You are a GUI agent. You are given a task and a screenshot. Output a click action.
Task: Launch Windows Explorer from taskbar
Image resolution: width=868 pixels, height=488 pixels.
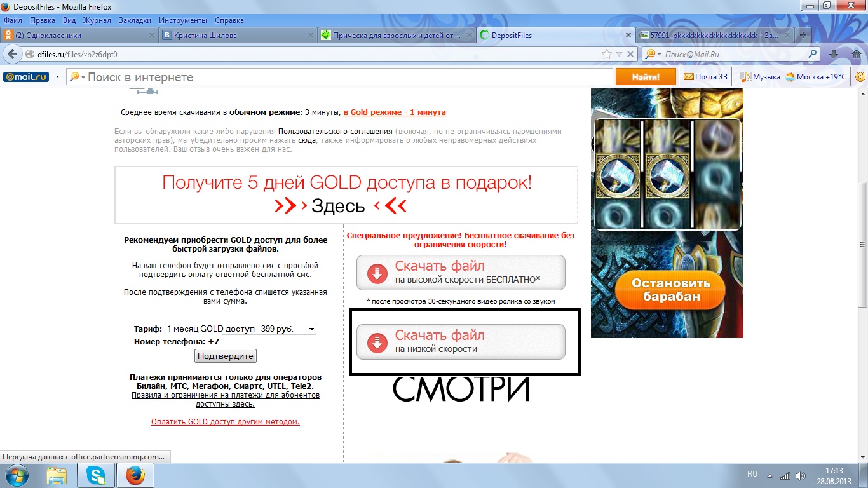[x=57, y=475]
